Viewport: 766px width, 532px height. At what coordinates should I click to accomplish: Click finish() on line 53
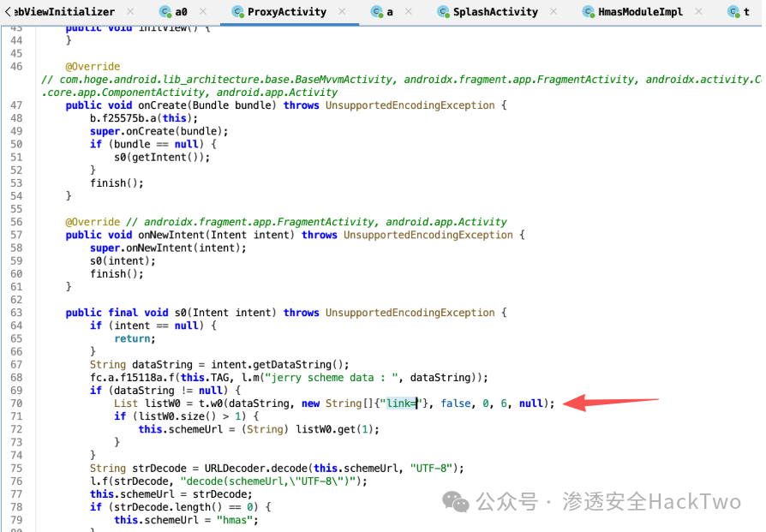[114, 183]
